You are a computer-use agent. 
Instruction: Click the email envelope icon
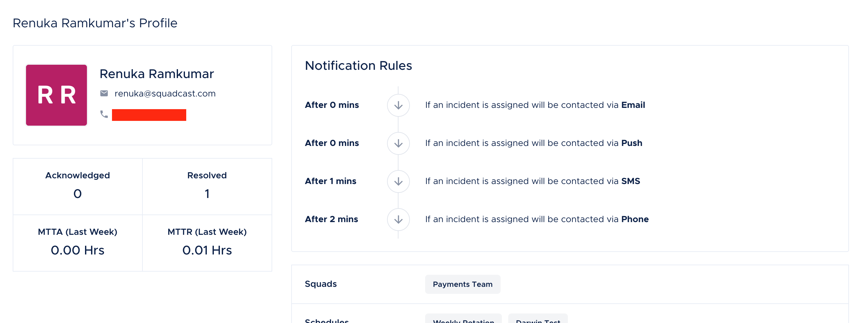[x=104, y=93]
